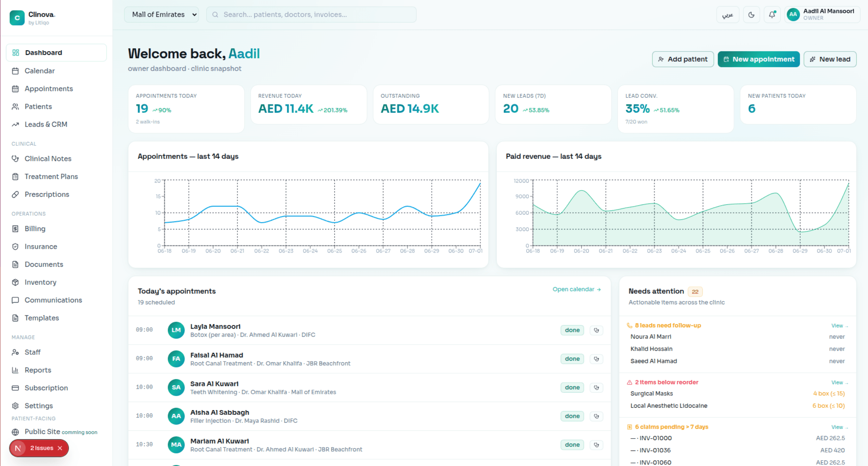Select claim INV-01036
Screen dimensions: 868x466
pyautogui.click(x=737, y=450)
